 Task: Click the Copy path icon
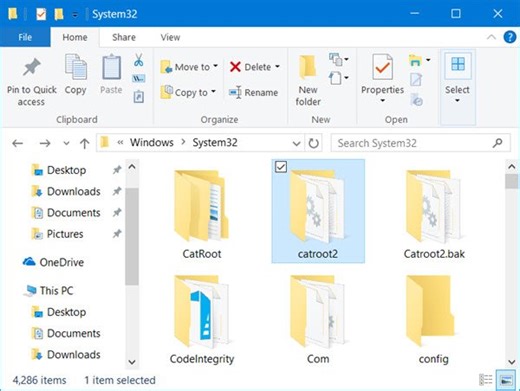tap(139, 79)
